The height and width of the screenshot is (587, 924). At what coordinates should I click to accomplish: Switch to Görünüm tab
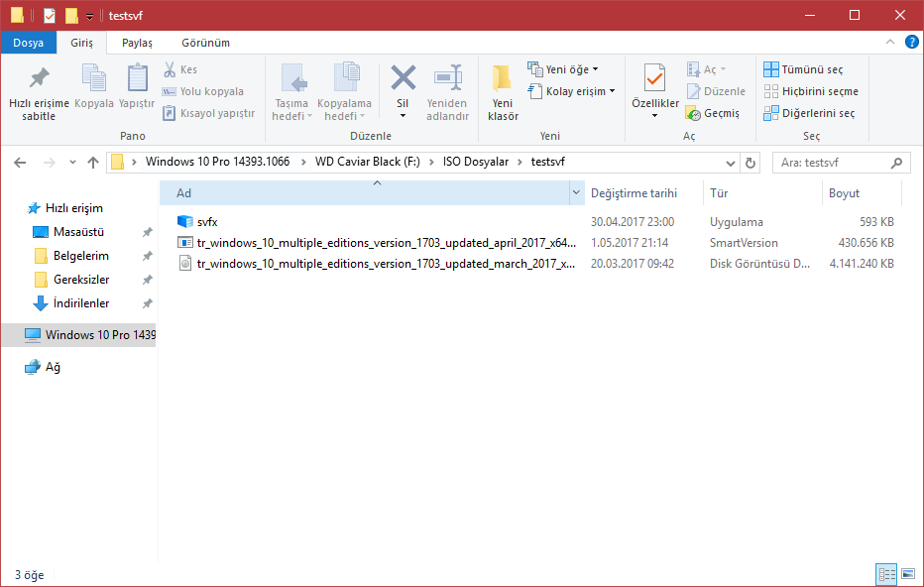pos(205,43)
